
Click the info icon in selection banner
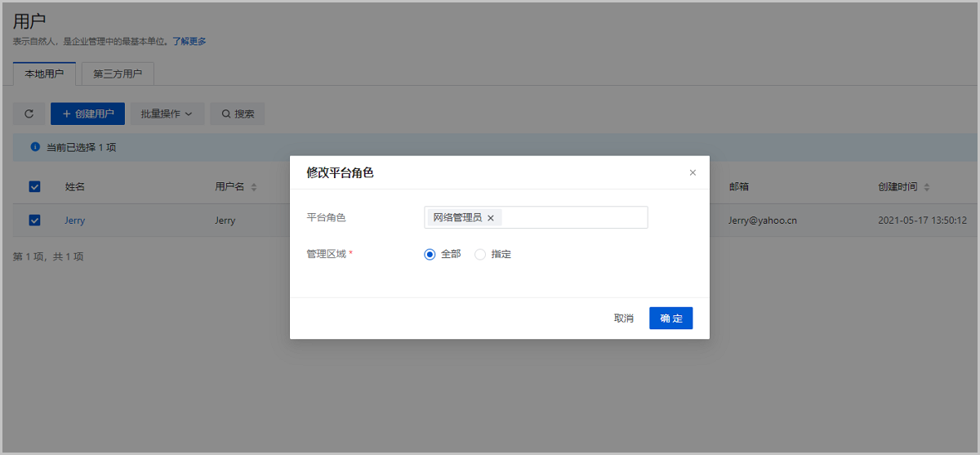[35, 147]
